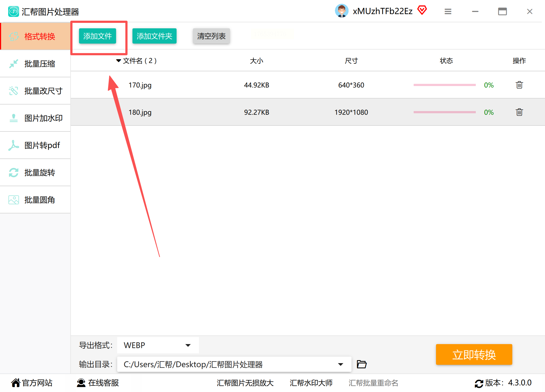Delete 170.jpg with its trash icon
Screen dimensions: 545x392
click(x=519, y=85)
